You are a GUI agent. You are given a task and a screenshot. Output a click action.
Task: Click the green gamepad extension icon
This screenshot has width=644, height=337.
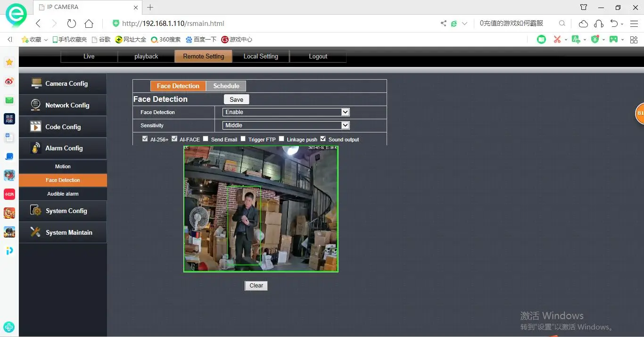[613, 40]
